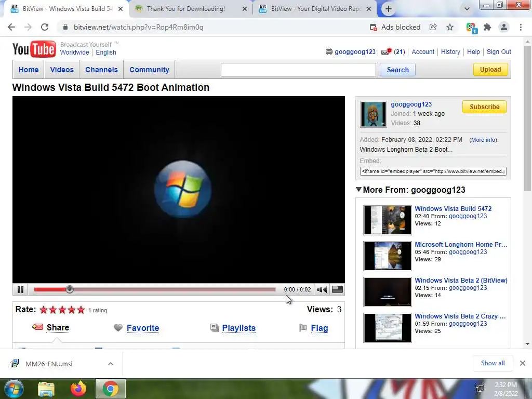
Task: Open a new browser tab
Action: pyautogui.click(x=389, y=9)
